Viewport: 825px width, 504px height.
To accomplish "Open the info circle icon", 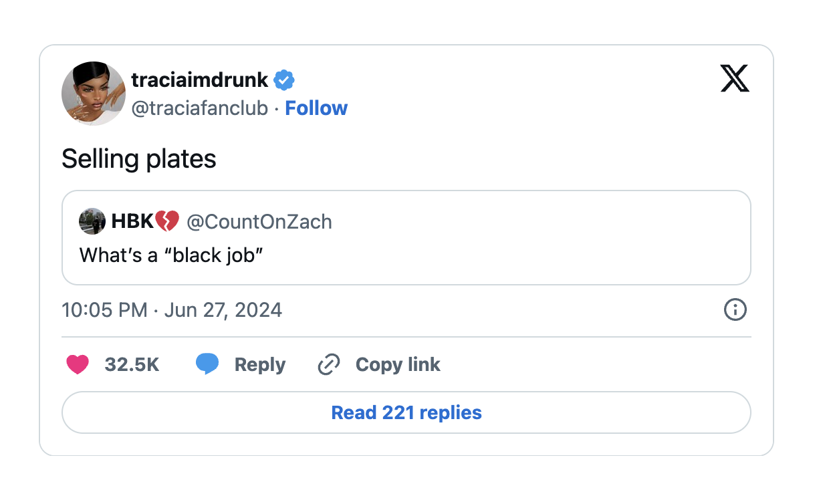I will [735, 310].
